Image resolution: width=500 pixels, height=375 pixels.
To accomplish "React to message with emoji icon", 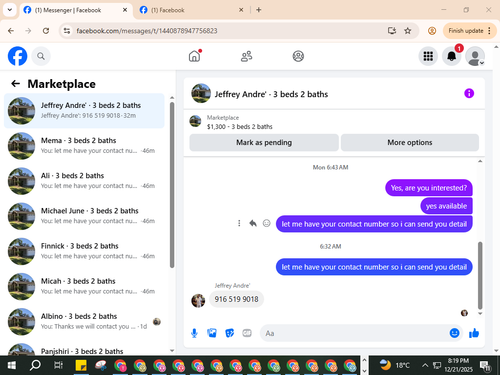I will (266, 223).
